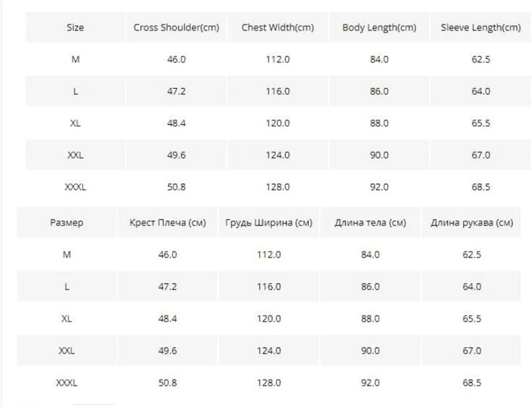Click the 124.0 chest width in the English table
Screen dimensions: 532x407
click(278, 155)
